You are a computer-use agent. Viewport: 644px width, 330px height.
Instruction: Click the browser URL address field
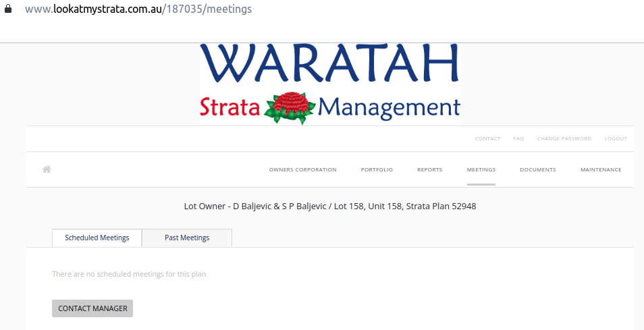[x=138, y=9]
